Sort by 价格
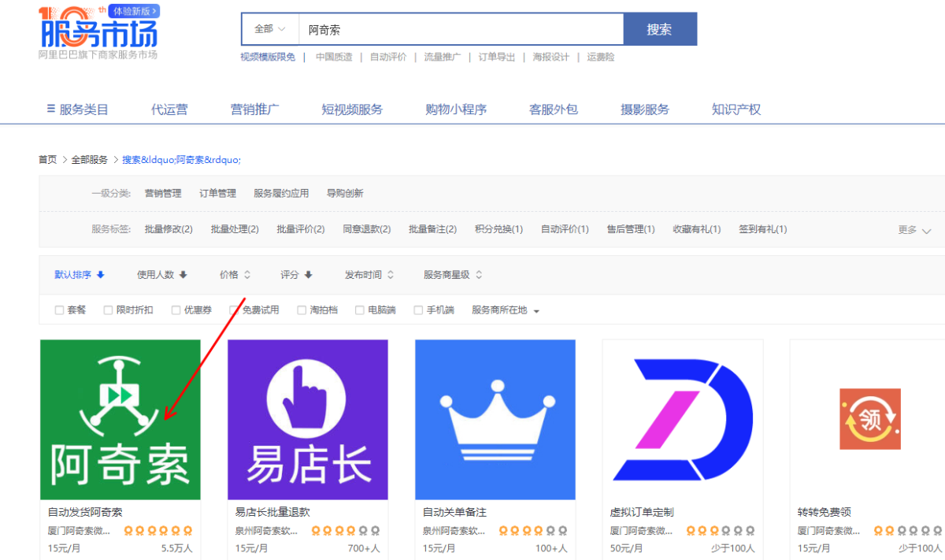This screenshot has height=560, width=945. 235,275
